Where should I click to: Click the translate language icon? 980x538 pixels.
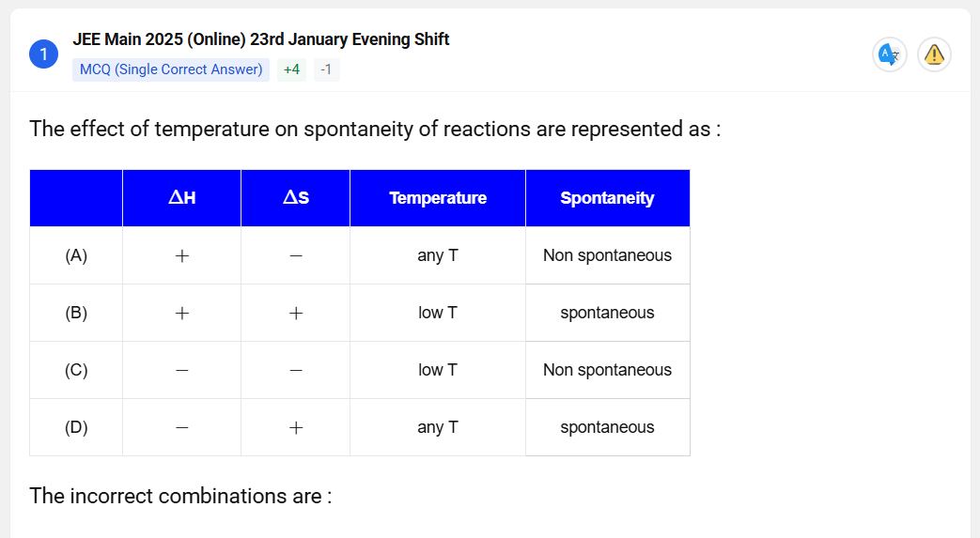point(889,54)
